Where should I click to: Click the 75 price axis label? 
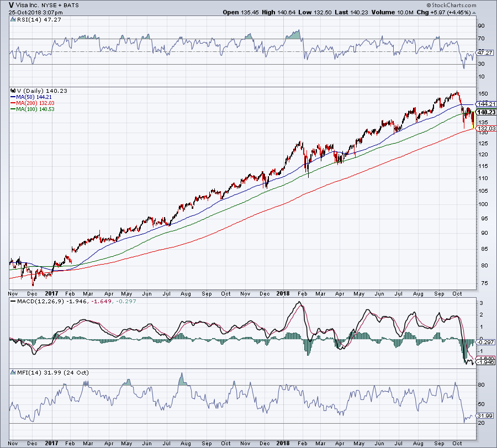pyautogui.click(x=485, y=283)
